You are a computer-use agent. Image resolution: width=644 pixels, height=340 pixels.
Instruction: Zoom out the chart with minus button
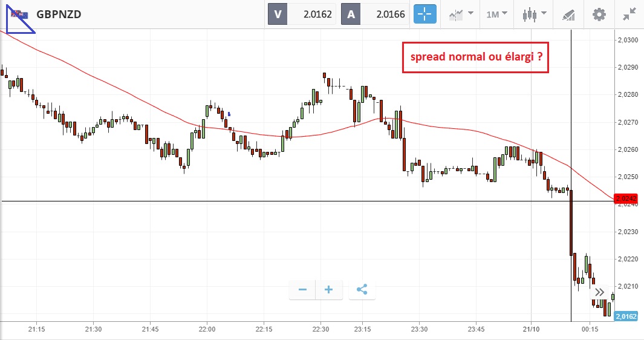click(302, 290)
